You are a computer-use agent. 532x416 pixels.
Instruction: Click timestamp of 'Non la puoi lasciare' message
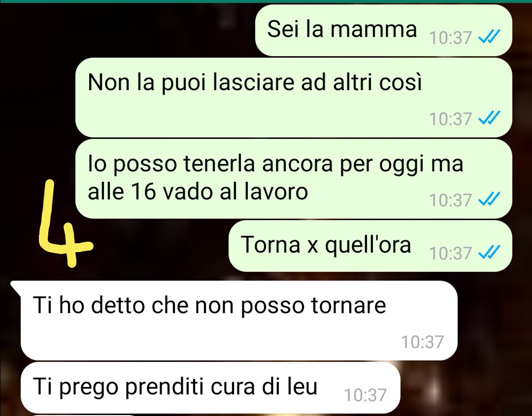click(x=451, y=119)
